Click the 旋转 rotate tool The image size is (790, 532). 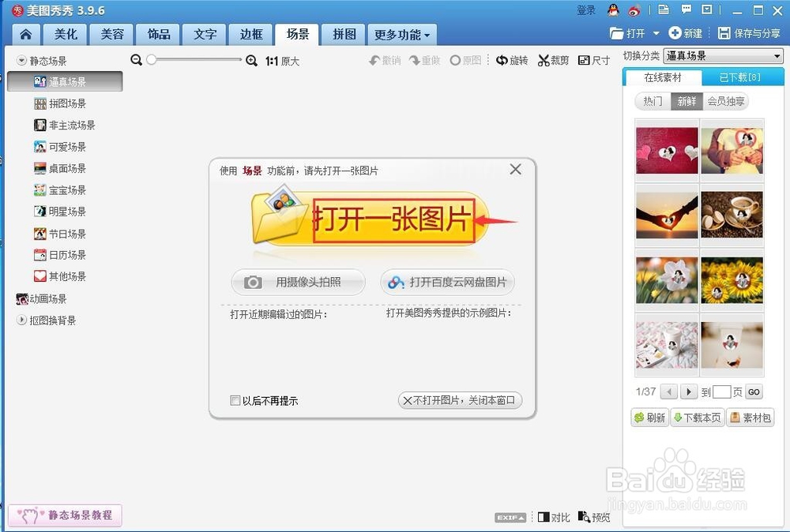[512, 61]
